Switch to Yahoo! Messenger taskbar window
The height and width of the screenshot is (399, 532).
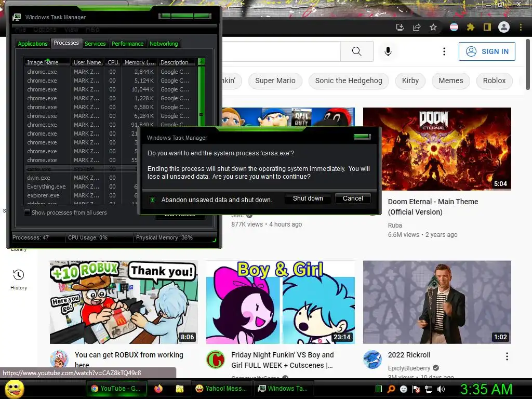[x=222, y=389]
